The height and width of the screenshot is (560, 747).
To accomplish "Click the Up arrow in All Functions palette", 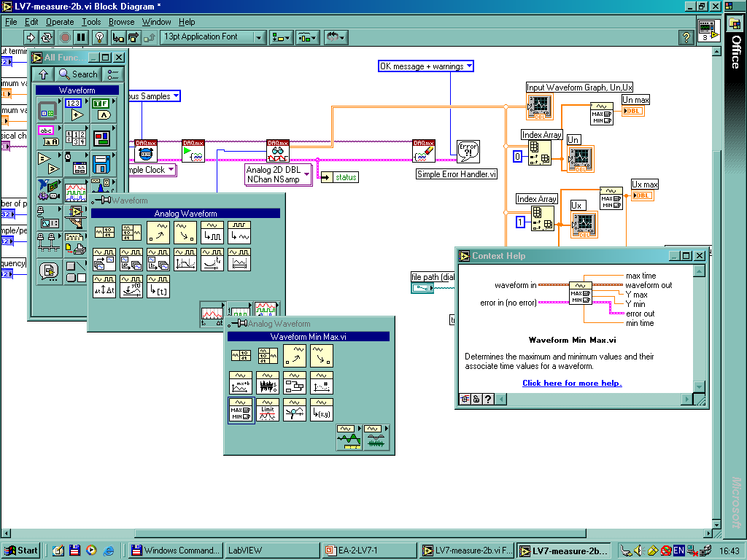I will 43,74.
